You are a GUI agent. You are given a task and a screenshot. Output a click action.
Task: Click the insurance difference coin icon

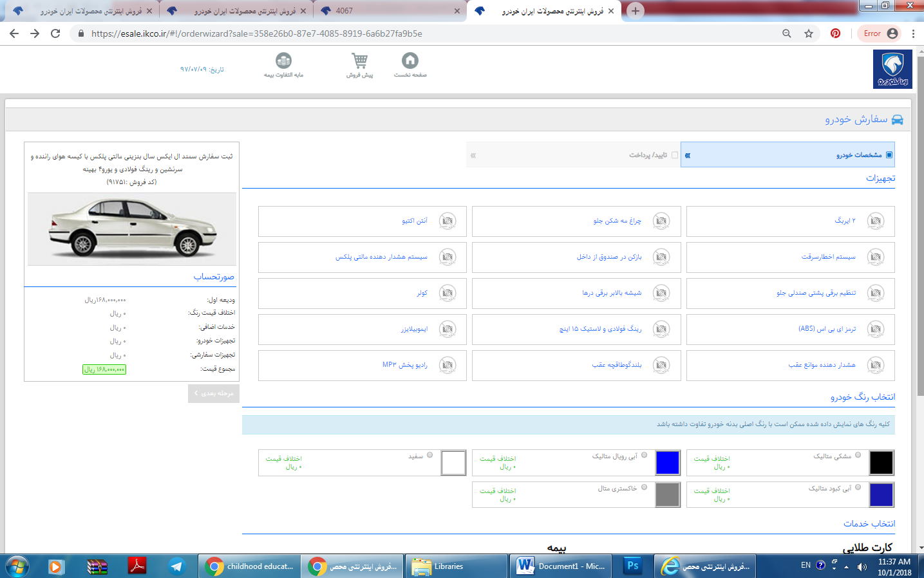pyautogui.click(x=283, y=61)
